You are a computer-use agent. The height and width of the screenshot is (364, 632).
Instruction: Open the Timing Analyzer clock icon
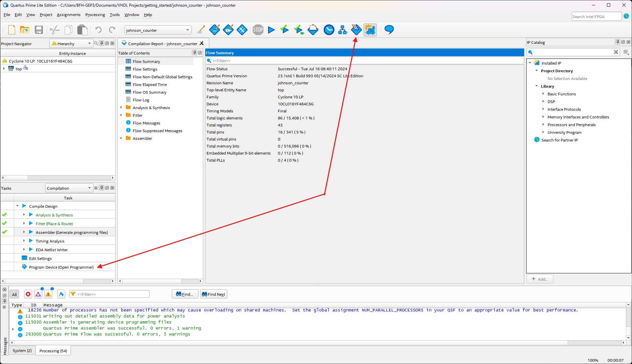coord(329,30)
